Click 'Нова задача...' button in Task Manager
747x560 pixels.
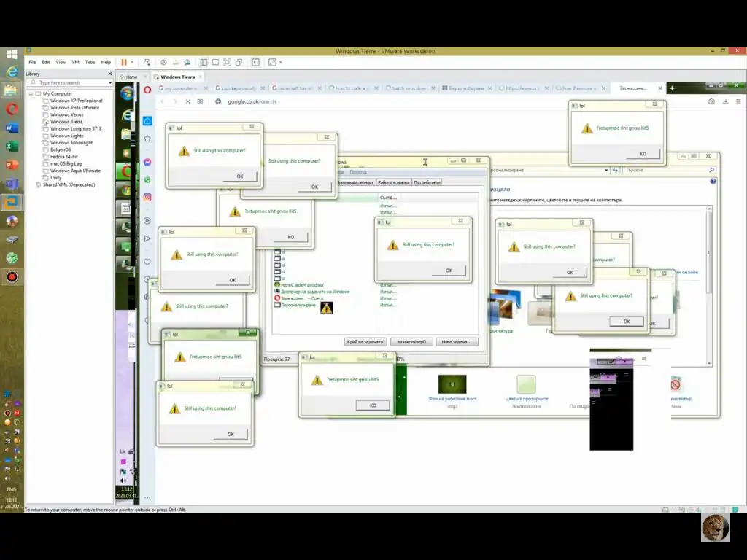pos(457,342)
